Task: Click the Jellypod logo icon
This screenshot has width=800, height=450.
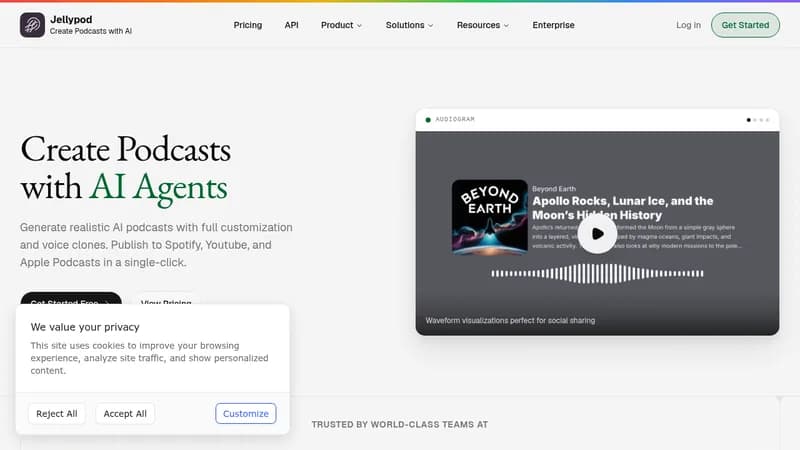Action: point(32,25)
